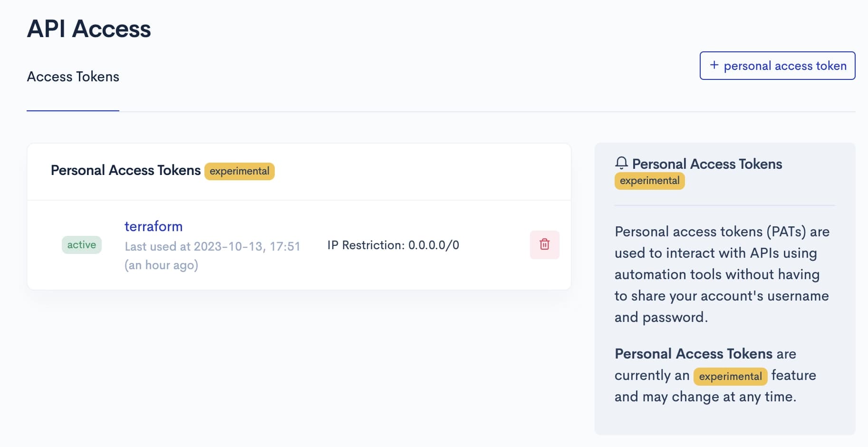Click the sidebar Personal Access Tokens title
The height and width of the screenshot is (447, 868).
pyautogui.click(x=707, y=164)
